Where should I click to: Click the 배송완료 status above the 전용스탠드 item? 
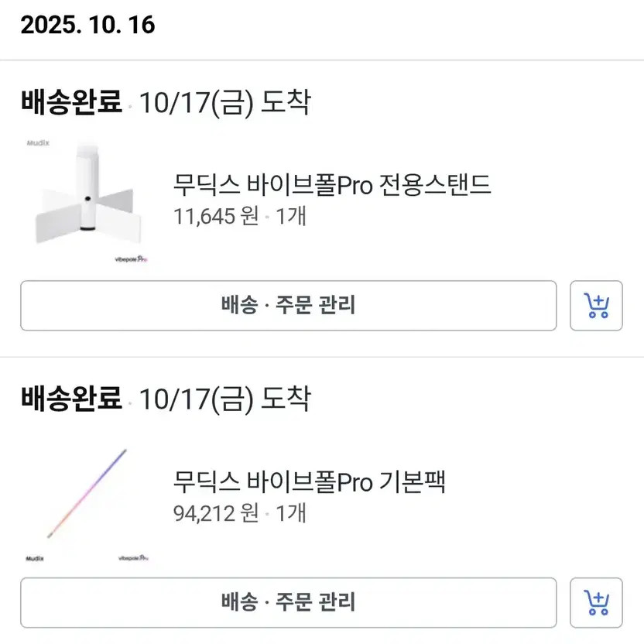(71, 102)
